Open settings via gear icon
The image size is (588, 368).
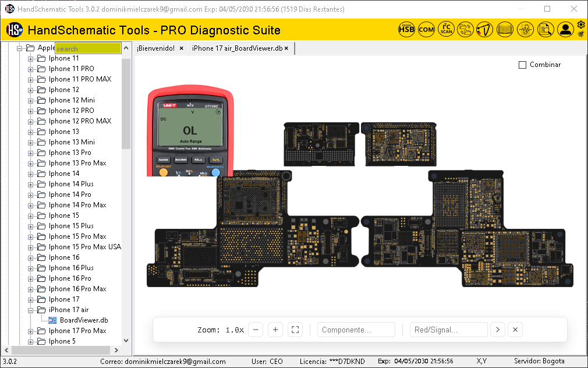pos(581,25)
